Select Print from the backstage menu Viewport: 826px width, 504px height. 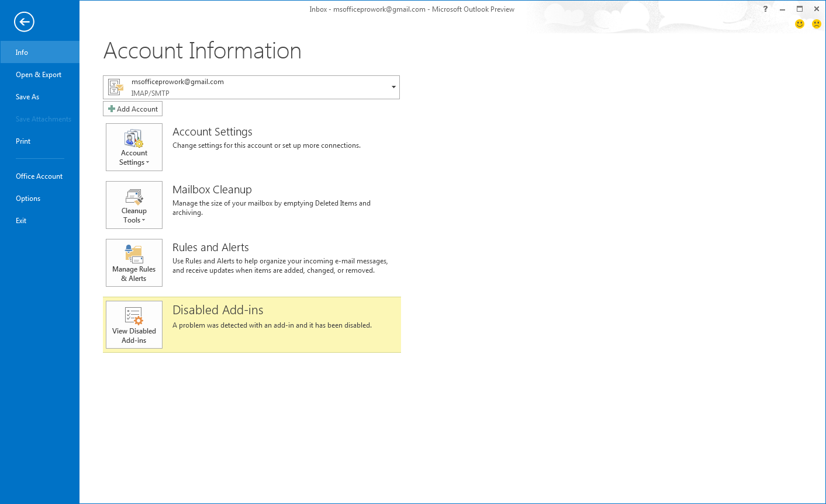23,141
